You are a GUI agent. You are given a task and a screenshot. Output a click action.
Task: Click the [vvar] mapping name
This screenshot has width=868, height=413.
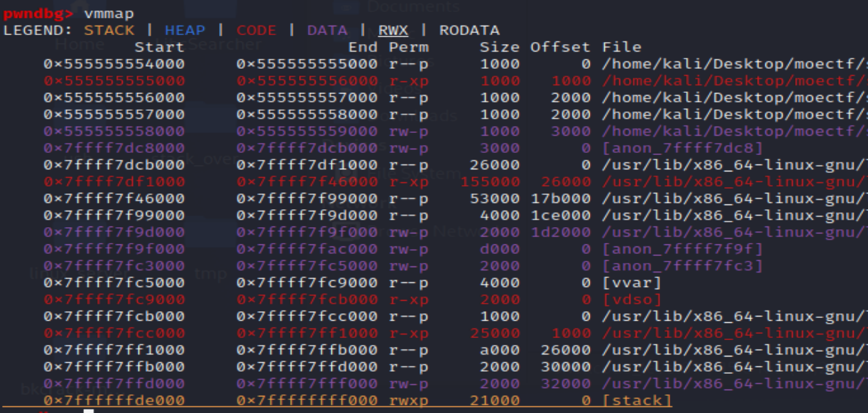click(631, 283)
